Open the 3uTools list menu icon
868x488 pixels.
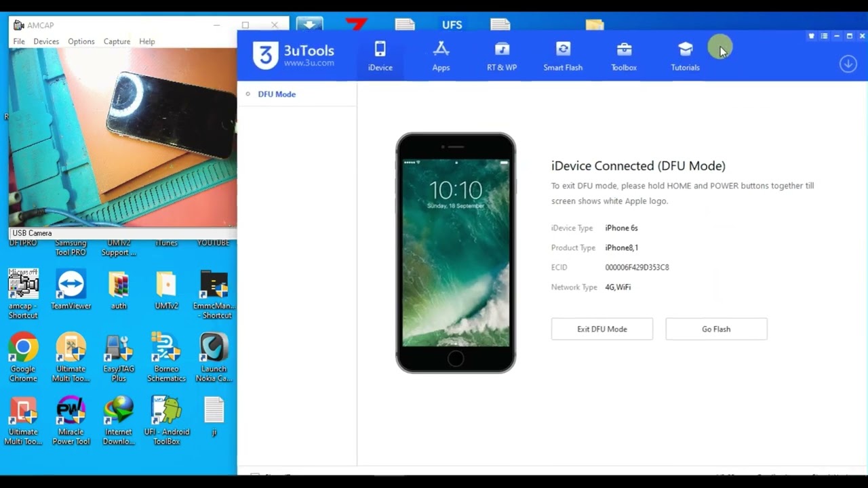pyautogui.click(x=824, y=36)
